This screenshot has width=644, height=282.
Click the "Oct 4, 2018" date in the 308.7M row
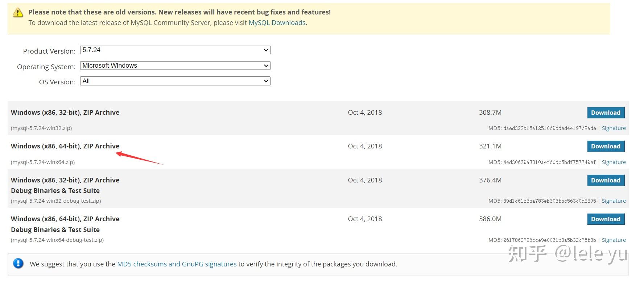pyautogui.click(x=365, y=113)
